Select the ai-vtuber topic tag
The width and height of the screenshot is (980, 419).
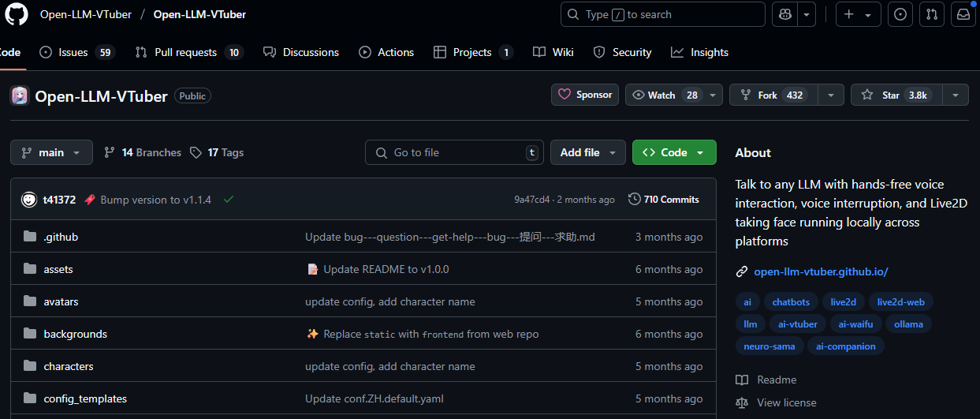[x=798, y=324]
